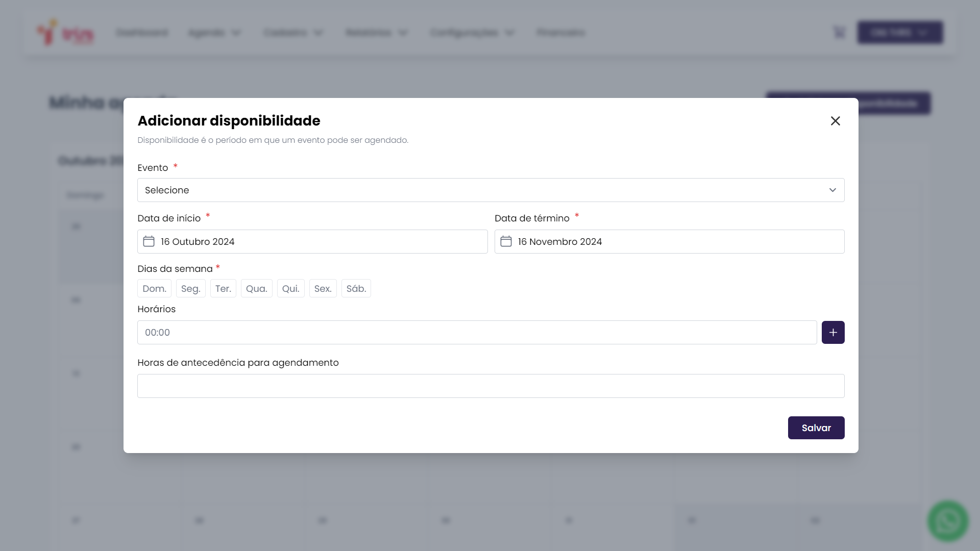Toggle the Dom. weekday option

[x=154, y=289]
